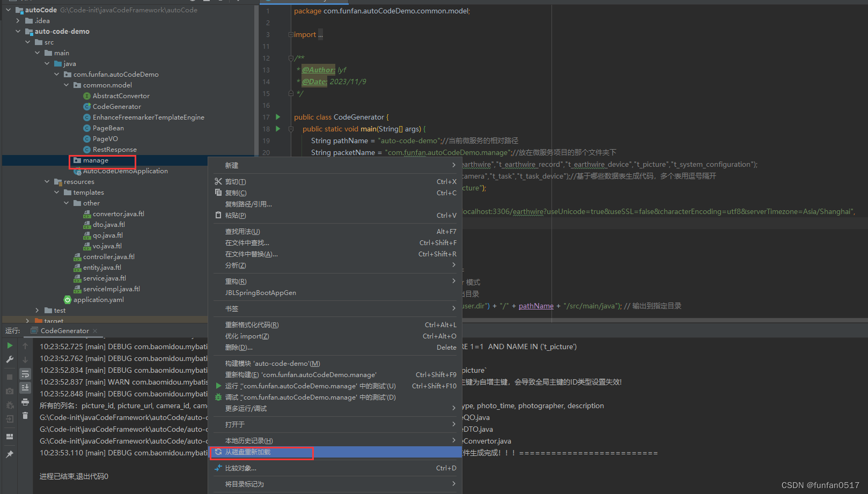
Task: Fold the main method at line 18
Action: [x=291, y=129]
